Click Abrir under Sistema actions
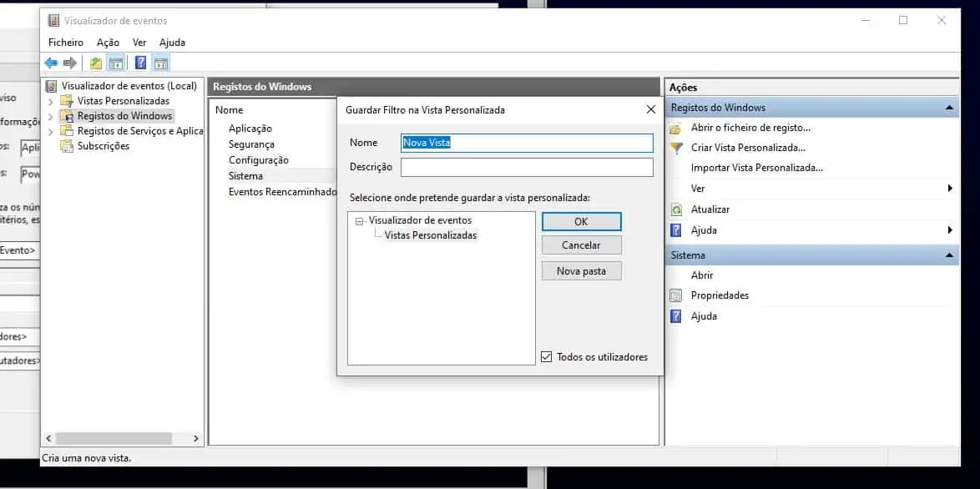 (702, 275)
